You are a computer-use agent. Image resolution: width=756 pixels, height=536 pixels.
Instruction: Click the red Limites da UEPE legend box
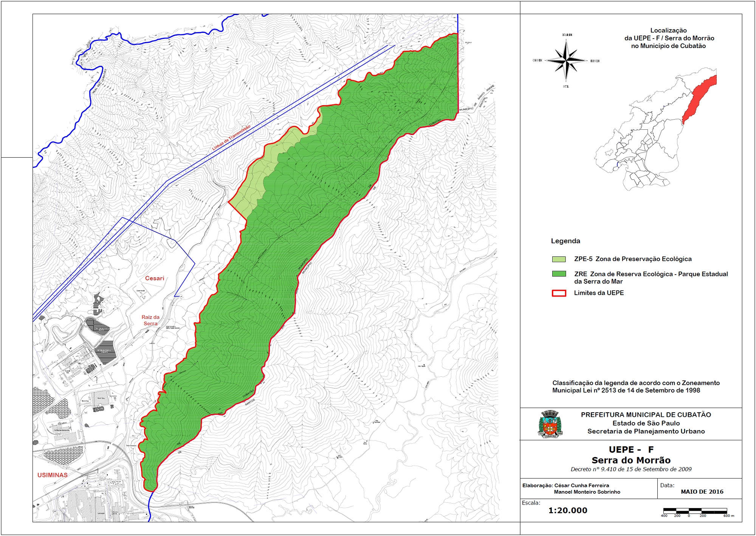(559, 293)
